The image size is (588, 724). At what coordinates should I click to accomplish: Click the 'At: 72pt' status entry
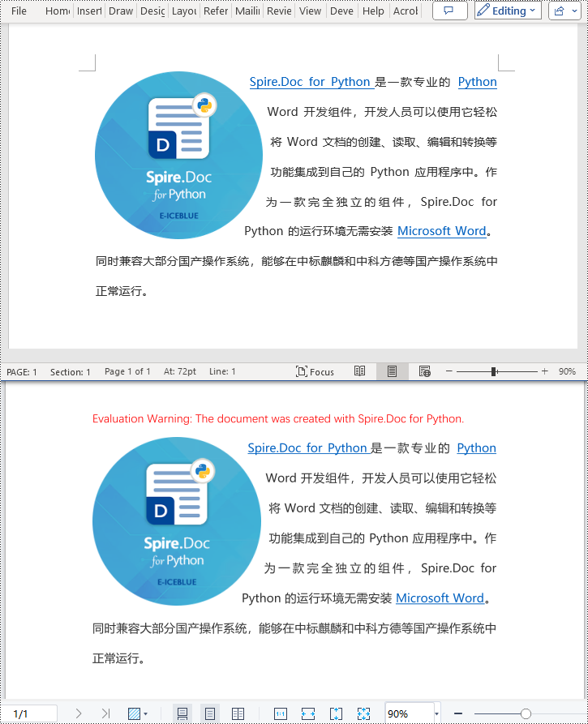[x=180, y=371]
